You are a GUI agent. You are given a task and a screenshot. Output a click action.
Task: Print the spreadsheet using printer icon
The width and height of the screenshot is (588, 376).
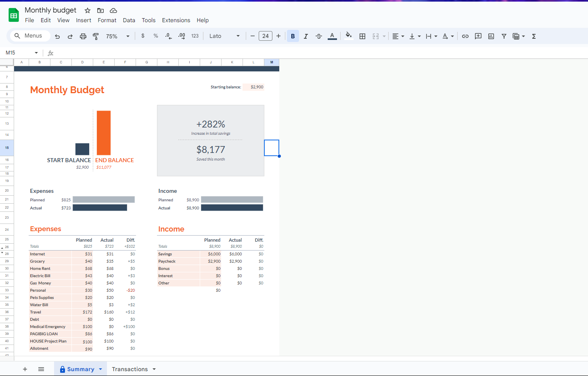pos(83,36)
